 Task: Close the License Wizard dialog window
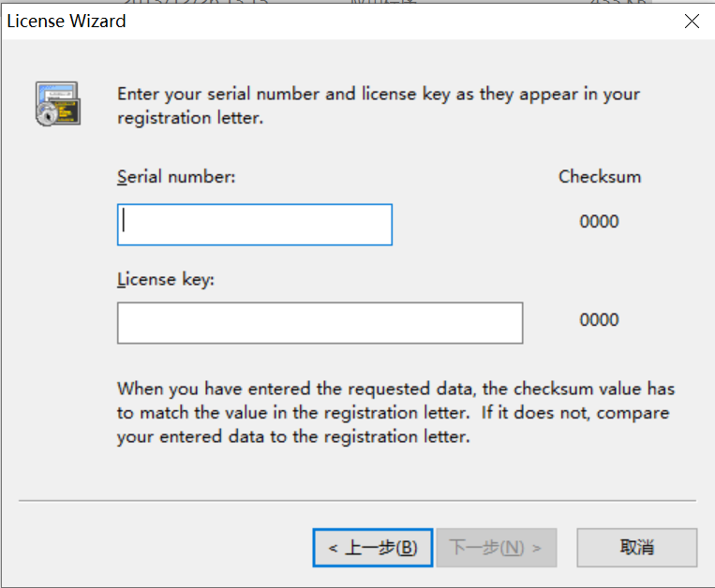[692, 22]
